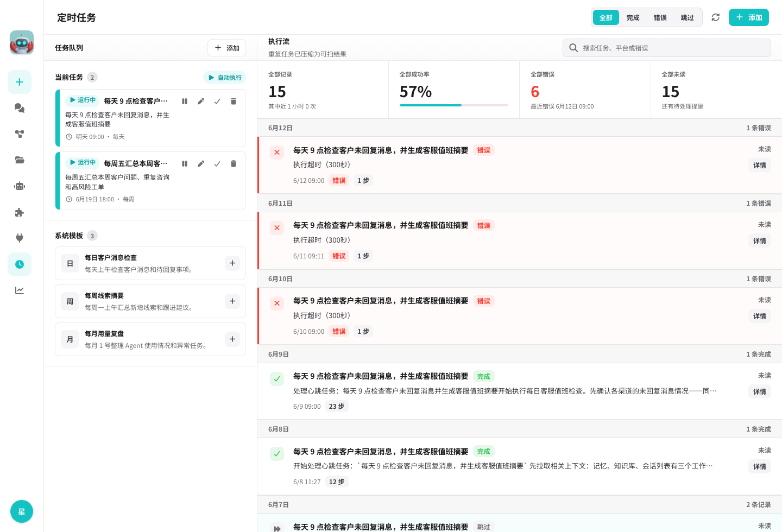Click the robot avatar logo in sidebar

22,42
